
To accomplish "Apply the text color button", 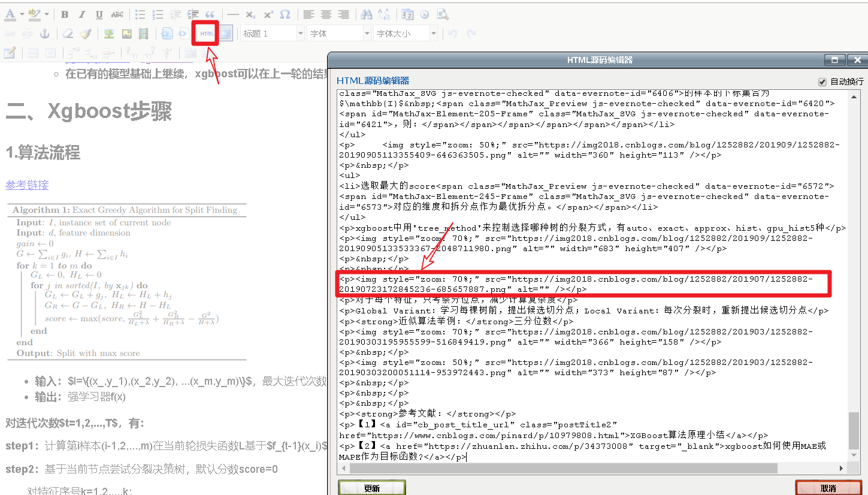I will [11, 14].
